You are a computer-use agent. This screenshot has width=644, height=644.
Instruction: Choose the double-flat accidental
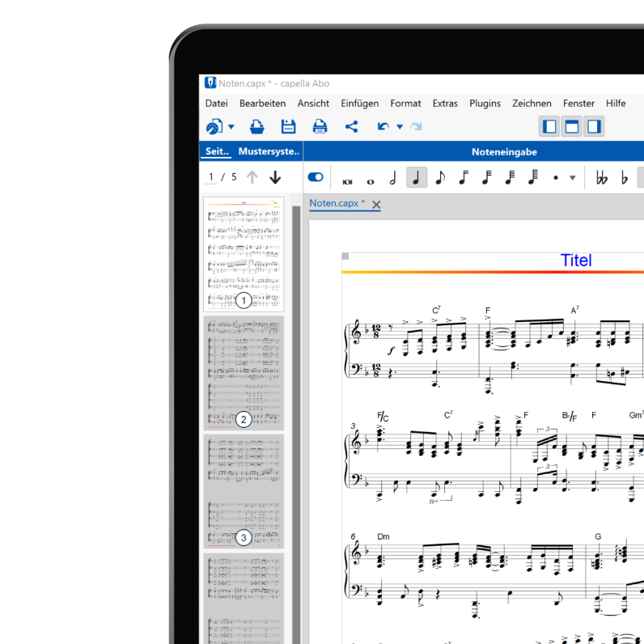[601, 177]
